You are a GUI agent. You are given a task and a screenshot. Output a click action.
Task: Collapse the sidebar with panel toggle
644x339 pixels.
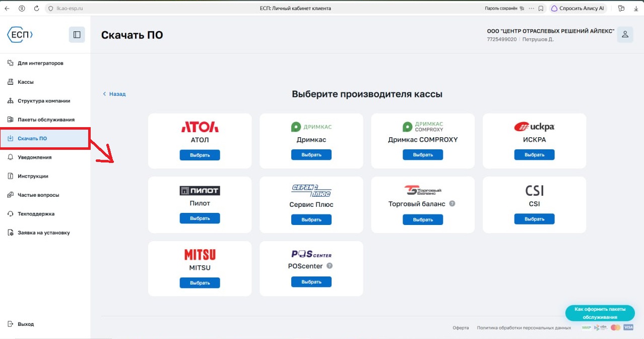tap(77, 34)
